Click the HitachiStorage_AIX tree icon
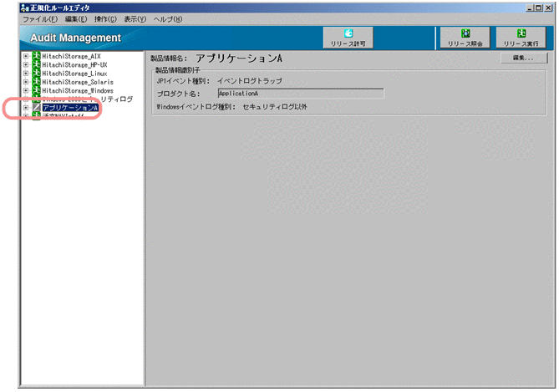This screenshot has width=559, height=392. click(x=37, y=56)
